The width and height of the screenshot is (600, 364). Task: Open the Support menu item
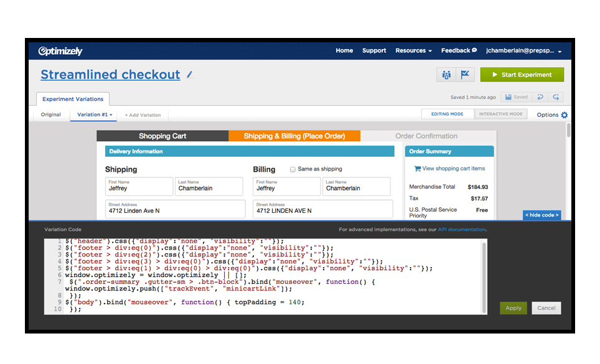pos(374,51)
